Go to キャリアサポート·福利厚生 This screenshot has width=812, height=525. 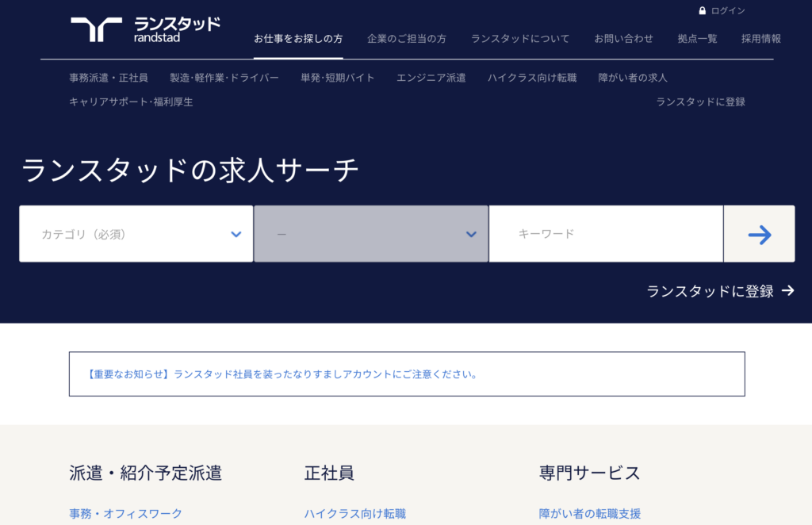(131, 102)
